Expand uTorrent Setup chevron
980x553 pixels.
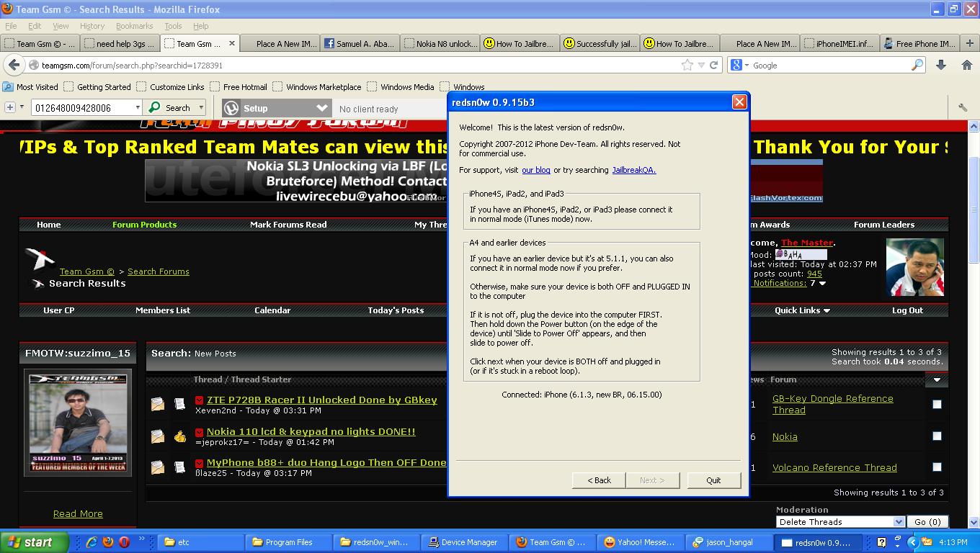322,108
